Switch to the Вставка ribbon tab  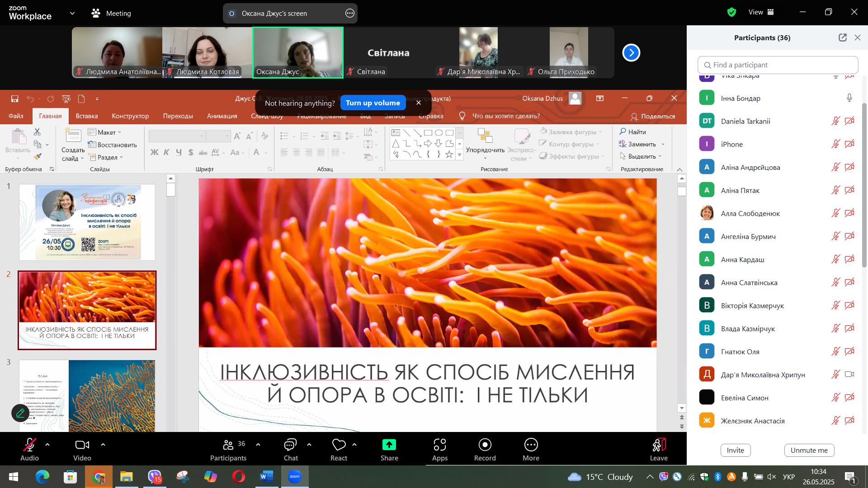87,116
